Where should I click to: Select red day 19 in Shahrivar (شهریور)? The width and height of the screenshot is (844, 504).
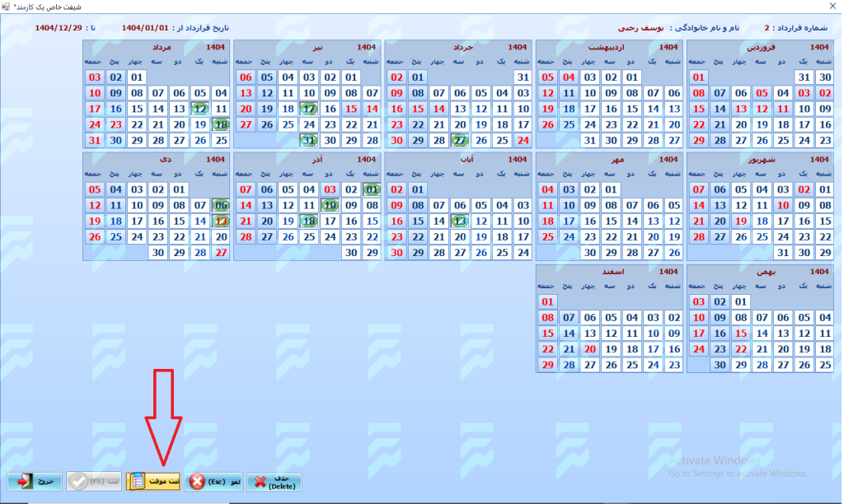pyautogui.click(x=740, y=221)
